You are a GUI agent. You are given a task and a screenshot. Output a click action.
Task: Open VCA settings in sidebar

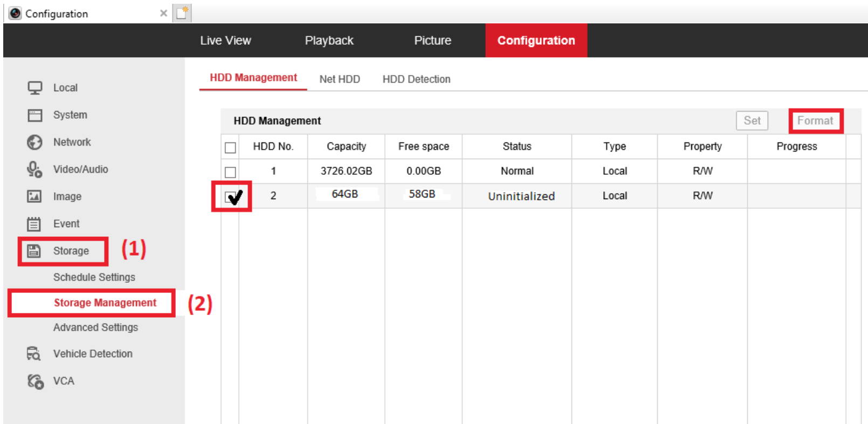[x=64, y=381]
